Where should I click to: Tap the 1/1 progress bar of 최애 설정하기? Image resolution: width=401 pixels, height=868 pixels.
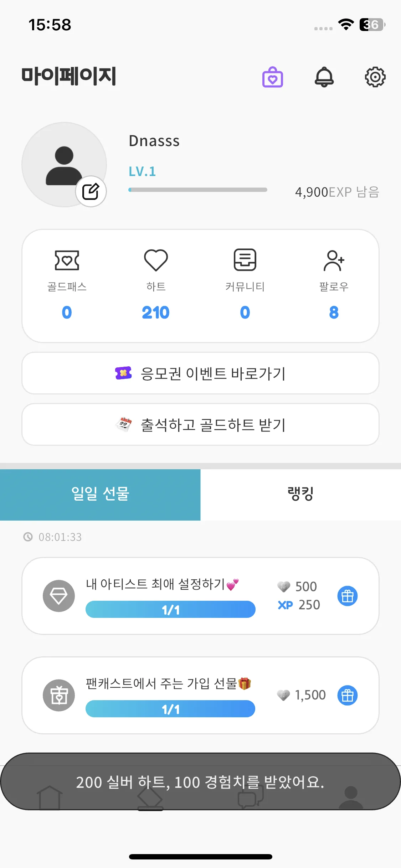[170, 609]
